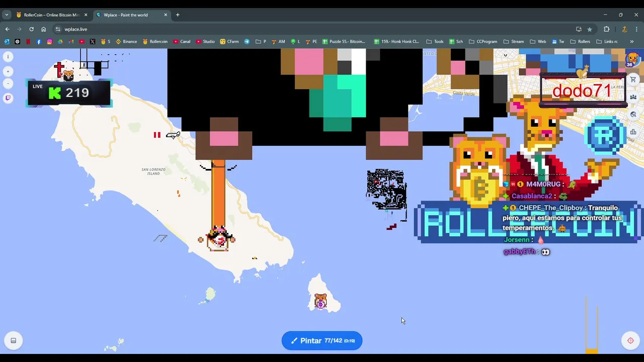Open a new browser tab
Viewport: 644px width, 362px height.
[x=178, y=15]
